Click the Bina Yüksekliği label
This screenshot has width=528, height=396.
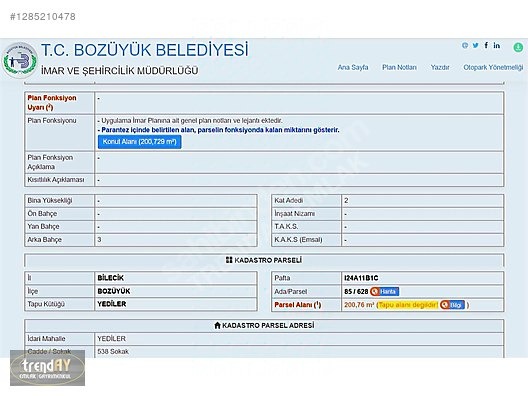[50, 200]
